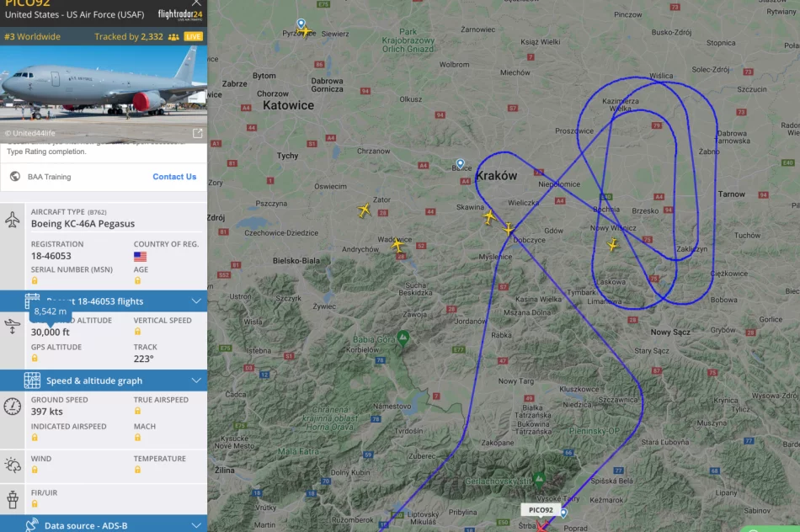Click Contact Us link in ad
This screenshot has width=800, height=532.
coord(174,177)
